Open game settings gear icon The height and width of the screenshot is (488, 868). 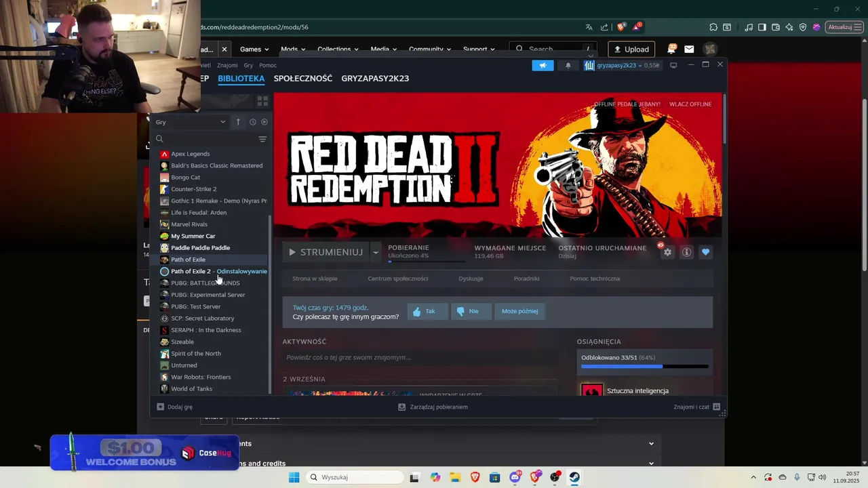[x=667, y=252]
